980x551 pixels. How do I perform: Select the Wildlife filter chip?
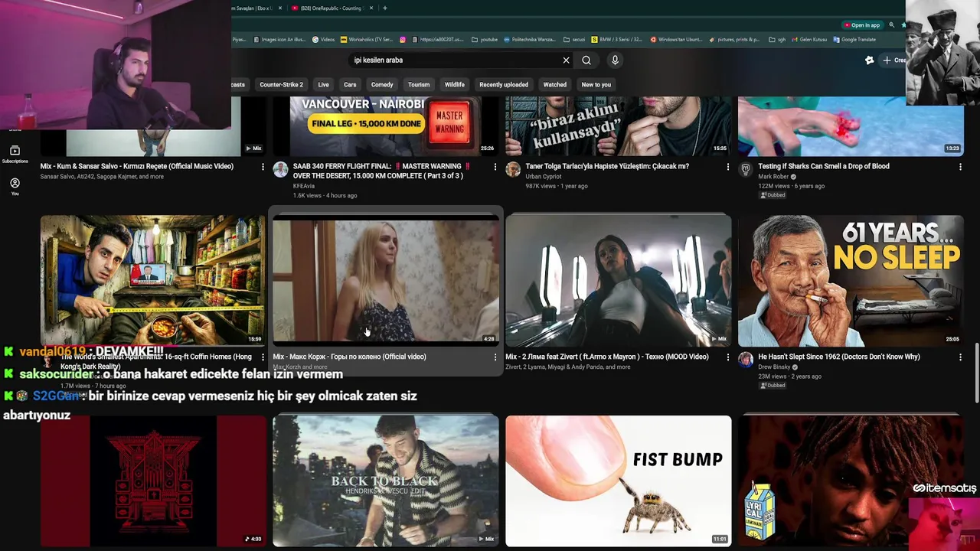point(455,85)
